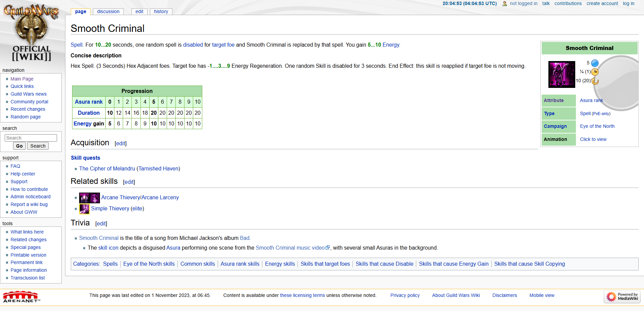Click the blue energy cost icon

tap(595, 63)
